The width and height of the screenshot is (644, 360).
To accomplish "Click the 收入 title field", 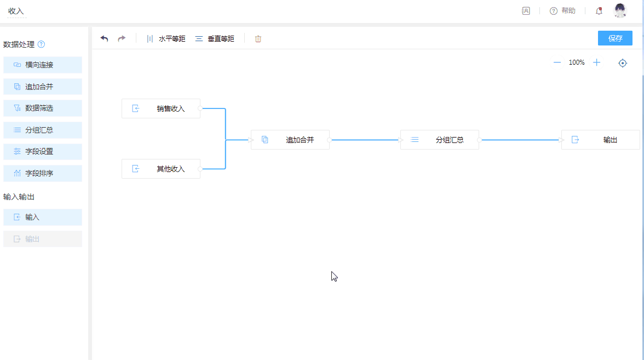I will click(x=16, y=12).
